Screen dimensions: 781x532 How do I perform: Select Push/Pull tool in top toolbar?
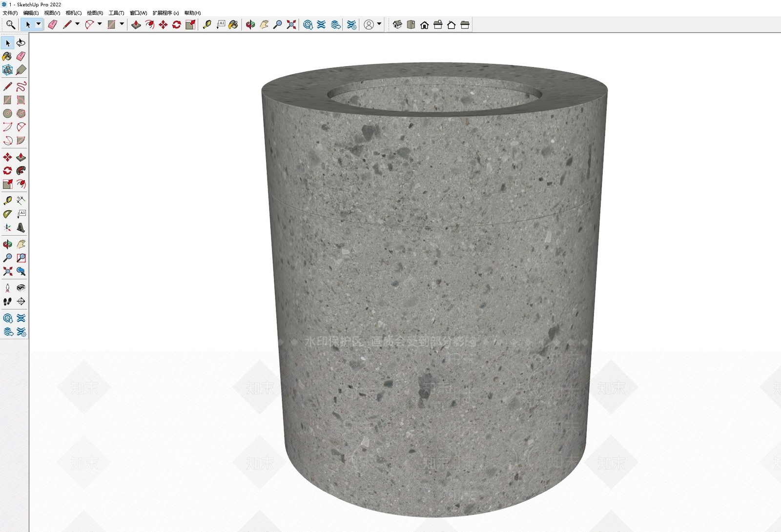tap(136, 24)
